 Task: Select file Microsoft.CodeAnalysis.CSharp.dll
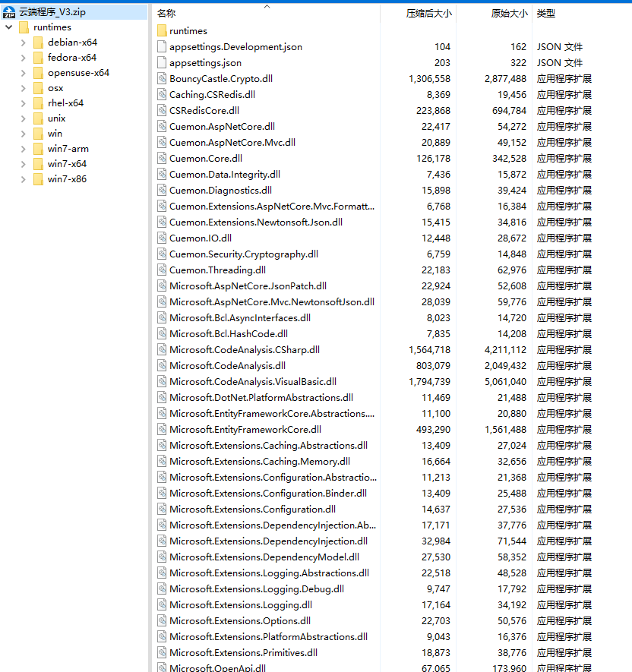(x=245, y=350)
